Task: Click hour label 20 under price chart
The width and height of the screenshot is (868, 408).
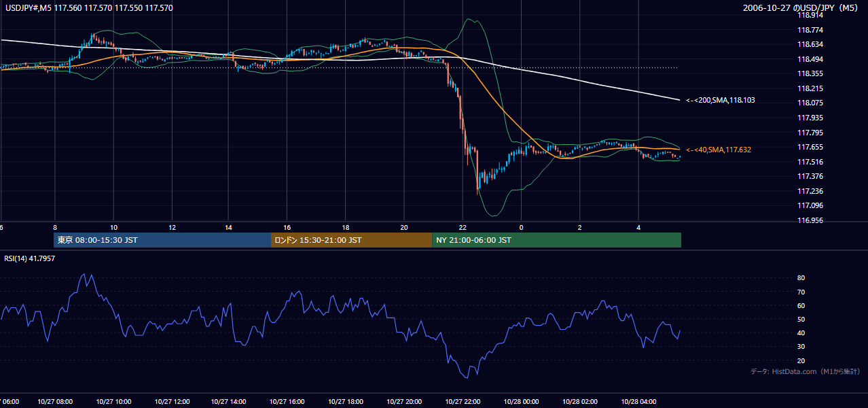Action: point(405,227)
